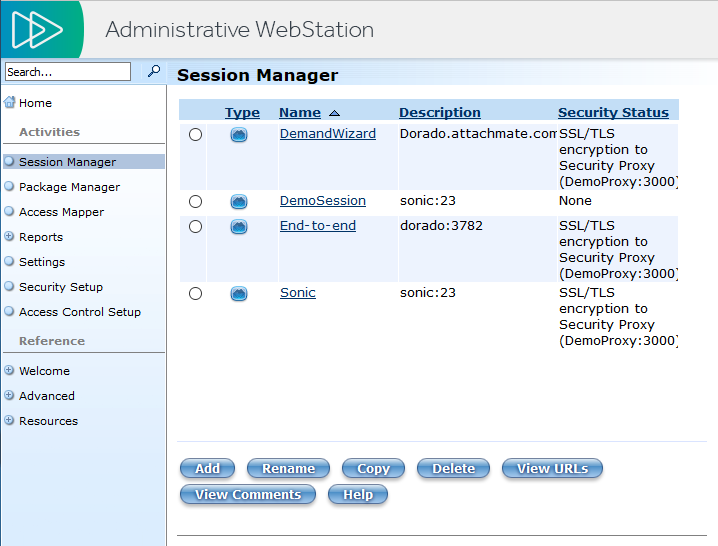Click the search magnifier icon
This screenshot has height=546, width=718.
pyautogui.click(x=154, y=71)
